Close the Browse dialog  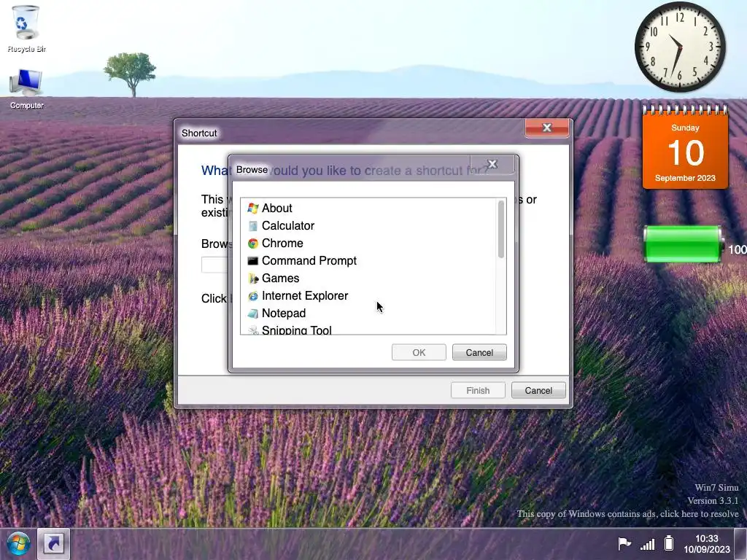492,164
